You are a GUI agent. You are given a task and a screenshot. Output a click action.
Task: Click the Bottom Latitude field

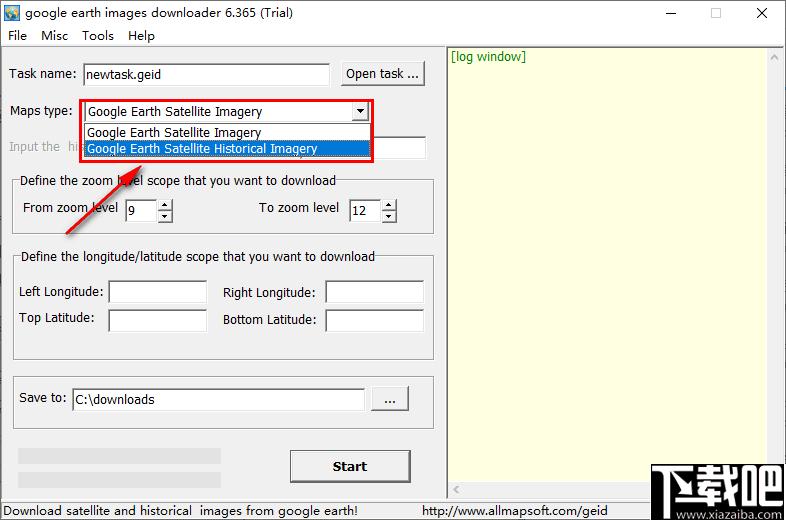point(374,320)
